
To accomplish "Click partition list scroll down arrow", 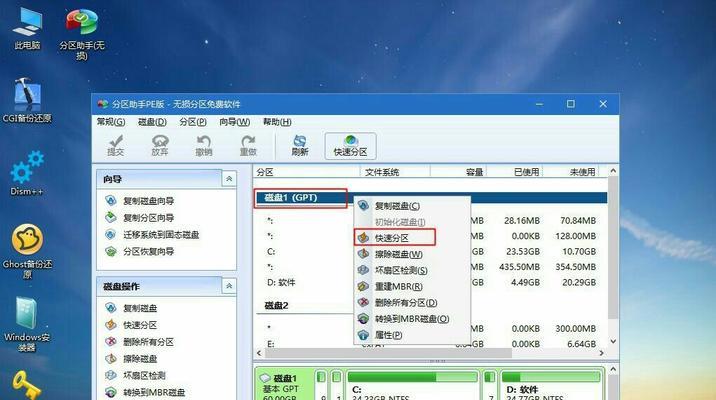I will click(613, 342).
